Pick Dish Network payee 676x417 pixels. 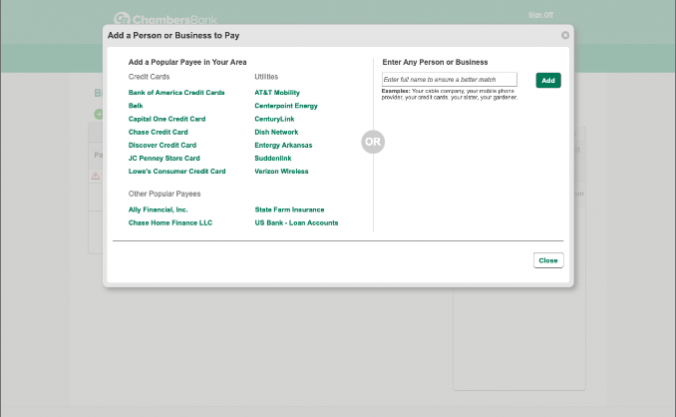276,132
